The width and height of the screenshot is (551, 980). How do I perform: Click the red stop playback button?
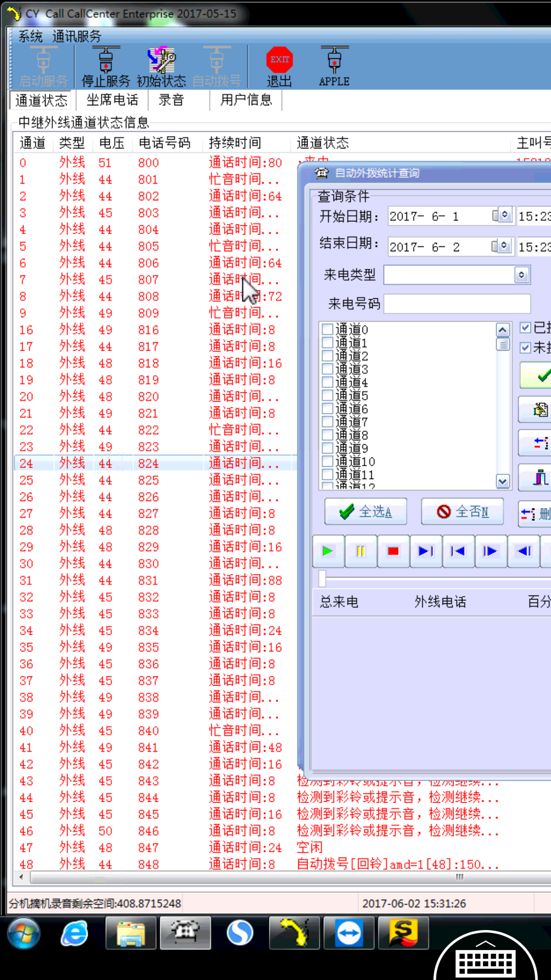(393, 551)
